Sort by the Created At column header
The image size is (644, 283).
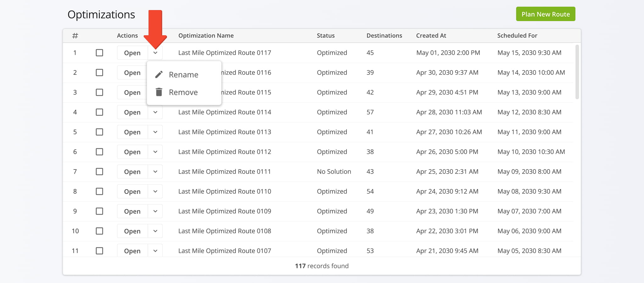coord(431,36)
